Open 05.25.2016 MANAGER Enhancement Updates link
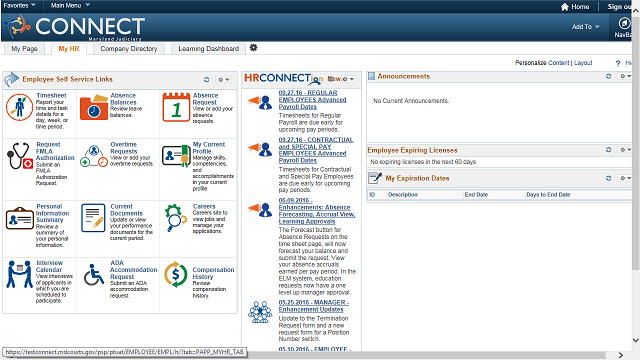 pos(313,306)
